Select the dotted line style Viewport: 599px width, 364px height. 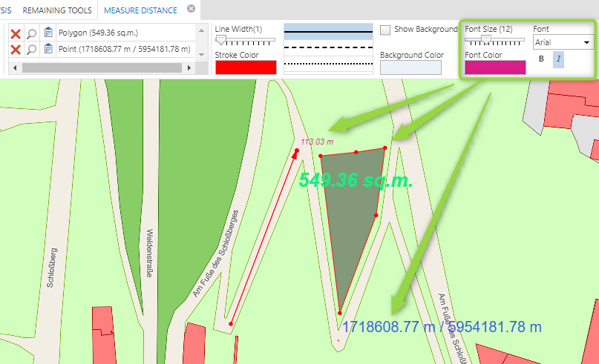[328, 64]
